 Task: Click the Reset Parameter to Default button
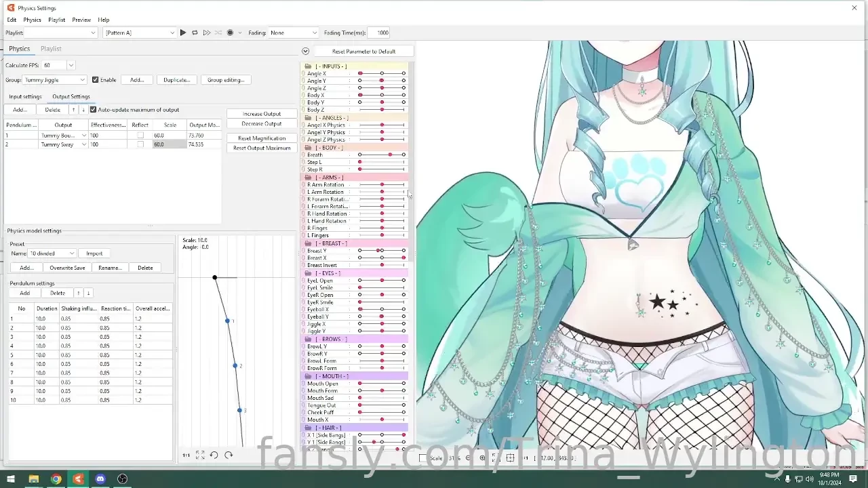coord(364,50)
